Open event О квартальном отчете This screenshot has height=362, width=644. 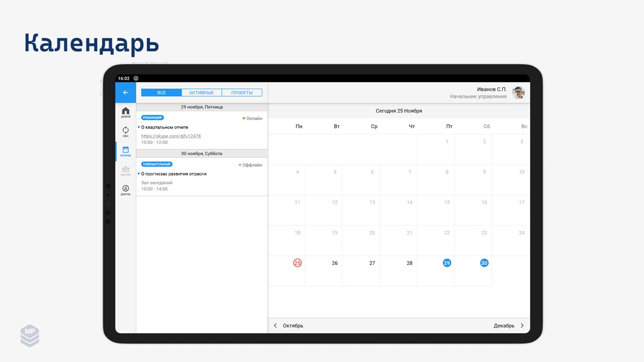pos(165,127)
